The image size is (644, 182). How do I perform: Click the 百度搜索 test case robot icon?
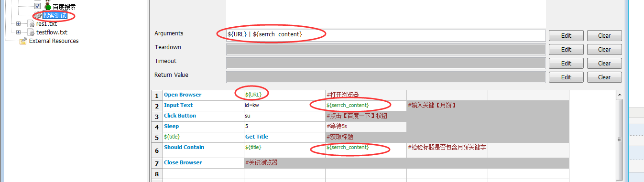point(48,7)
